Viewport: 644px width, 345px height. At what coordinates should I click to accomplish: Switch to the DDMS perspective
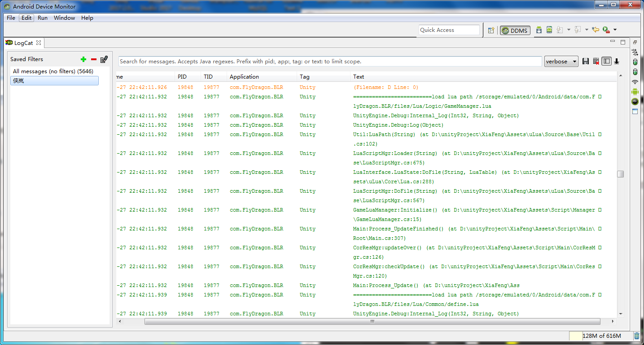(x=515, y=31)
